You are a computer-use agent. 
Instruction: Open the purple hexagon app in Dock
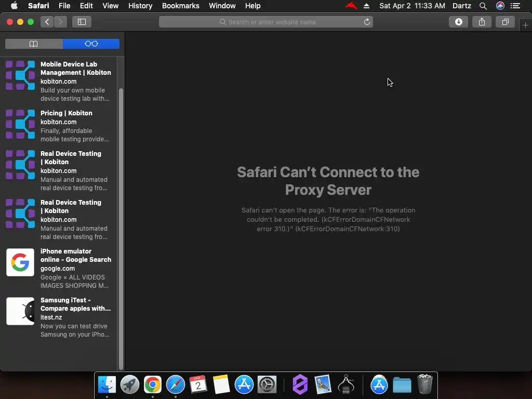click(x=300, y=385)
